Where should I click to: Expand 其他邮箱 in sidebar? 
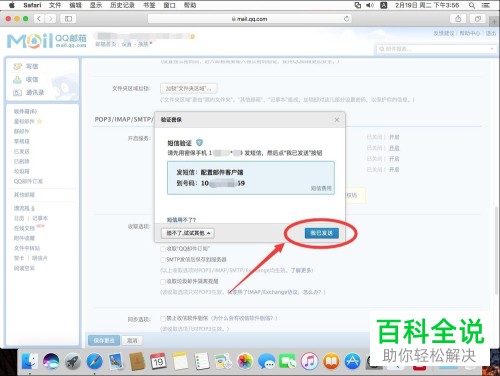pos(24,195)
